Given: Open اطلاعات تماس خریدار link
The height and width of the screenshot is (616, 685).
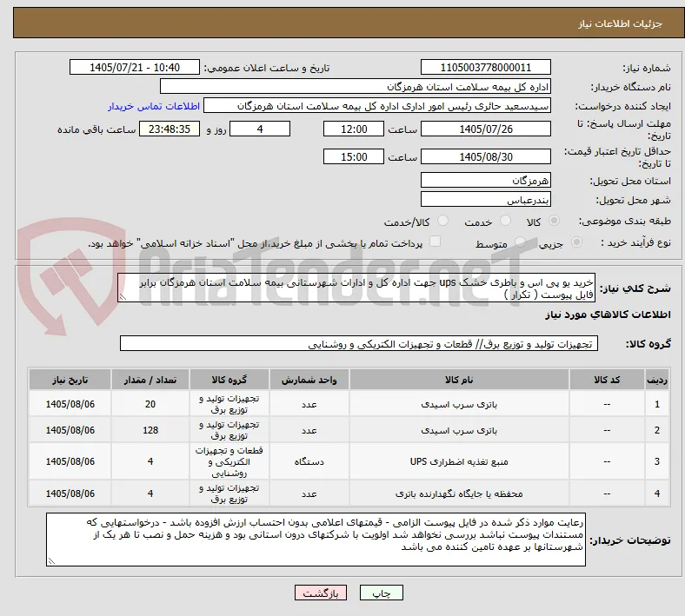Looking at the screenshot, I should (x=154, y=106).
